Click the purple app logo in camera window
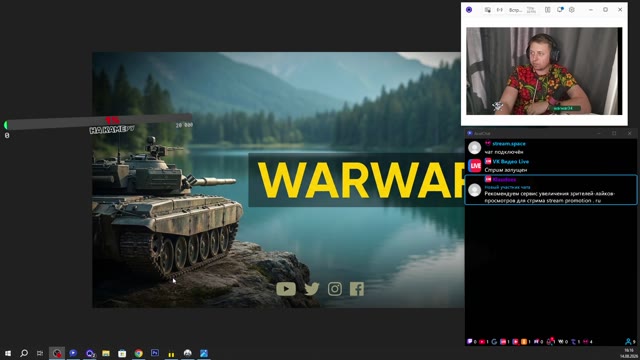The height and width of the screenshot is (360, 640). click(x=469, y=9)
